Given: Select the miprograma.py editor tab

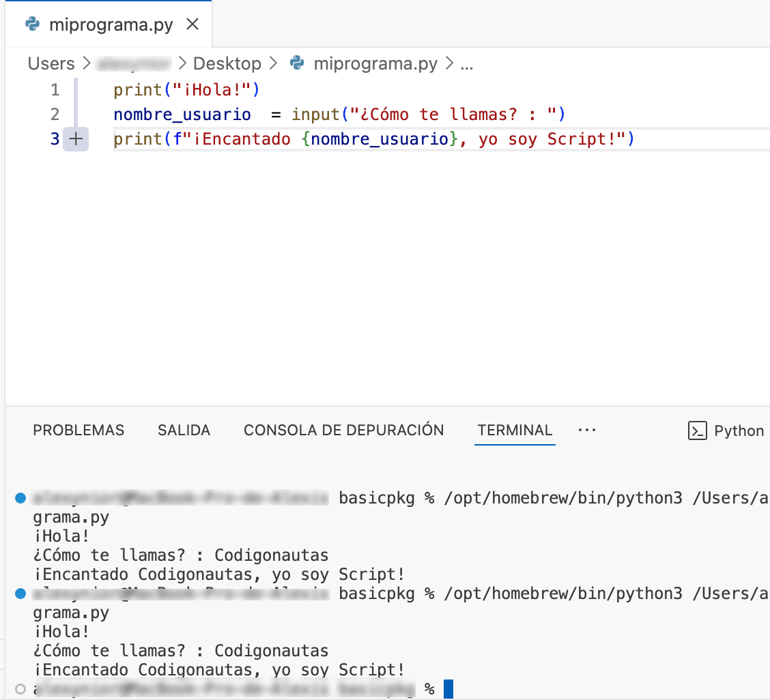Looking at the screenshot, I should (x=111, y=24).
